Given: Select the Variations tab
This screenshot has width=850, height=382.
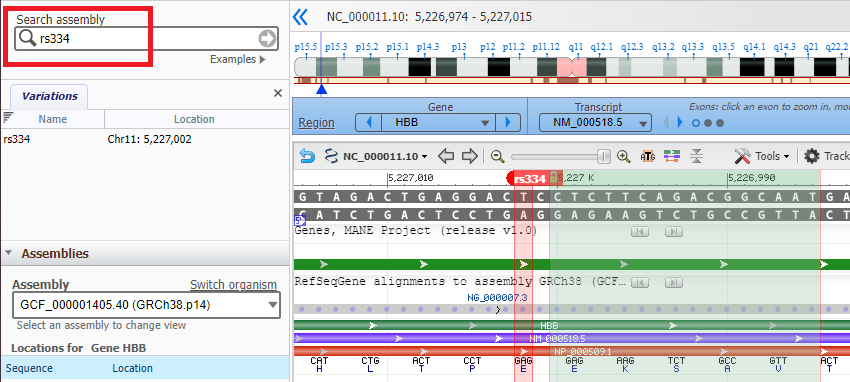Looking at the screenshot, I should point(49,96).
